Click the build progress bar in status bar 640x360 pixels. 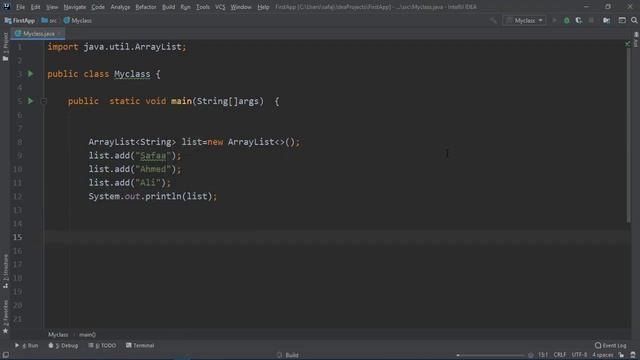tap(491, 355)
